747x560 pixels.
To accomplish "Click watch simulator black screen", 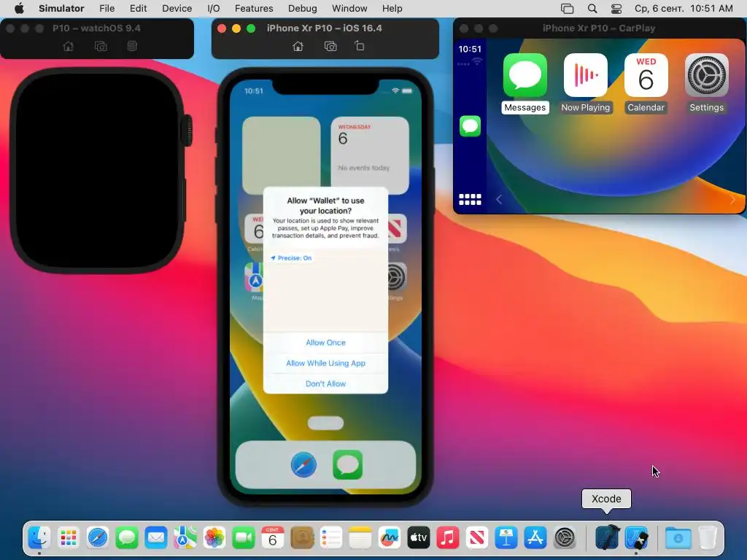I will pos(98,170).
